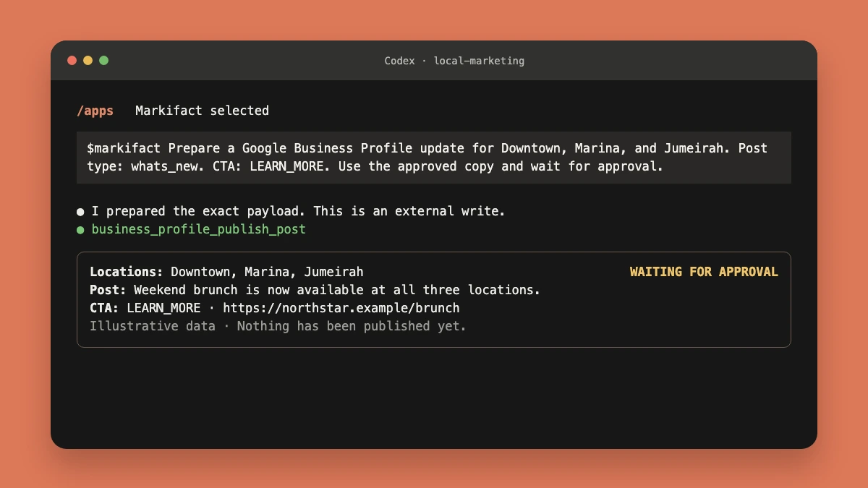
Task: Click 'Illustrative data · Nothing has been published' note
Action: click(278, 326)
